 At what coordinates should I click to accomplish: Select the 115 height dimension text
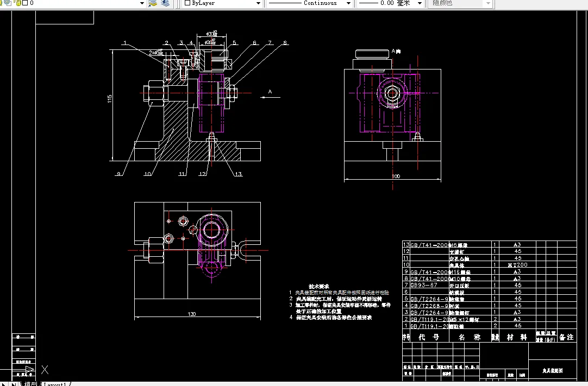pos(109,99)
